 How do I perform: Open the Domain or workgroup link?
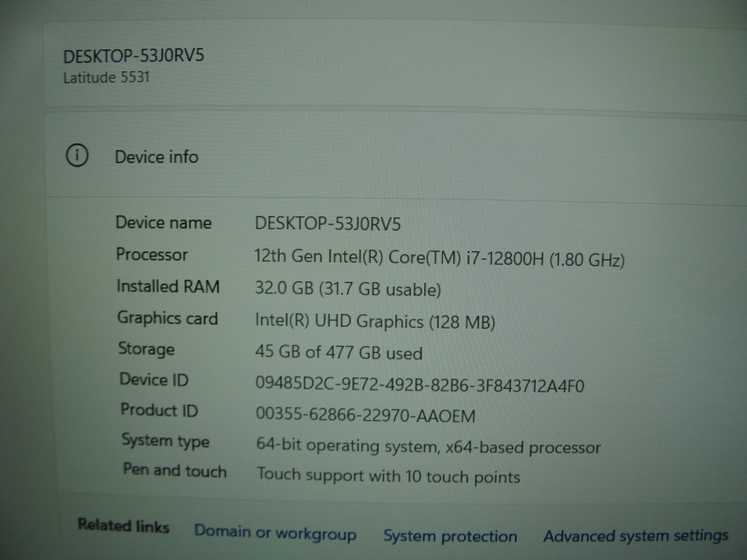(275, 532)
